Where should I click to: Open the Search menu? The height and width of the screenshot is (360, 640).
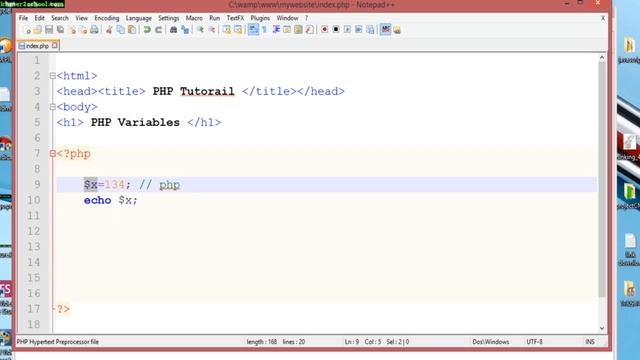coord(60,18)
